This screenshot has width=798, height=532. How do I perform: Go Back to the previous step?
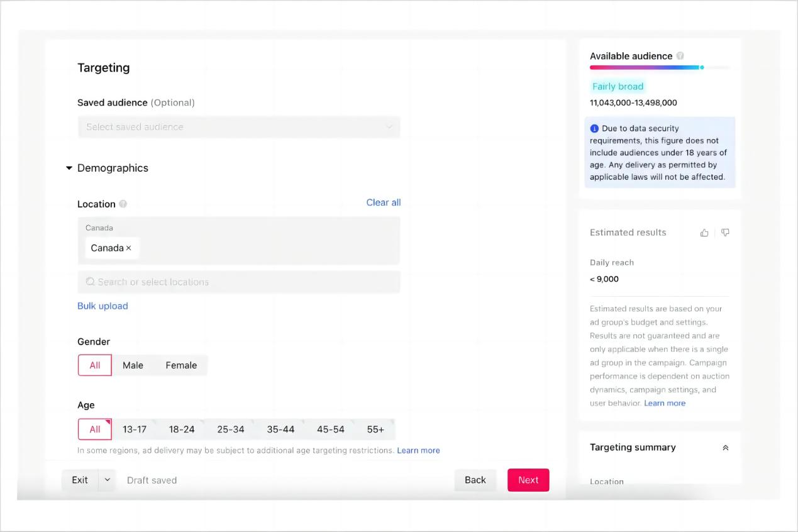(x=475, y=480)
